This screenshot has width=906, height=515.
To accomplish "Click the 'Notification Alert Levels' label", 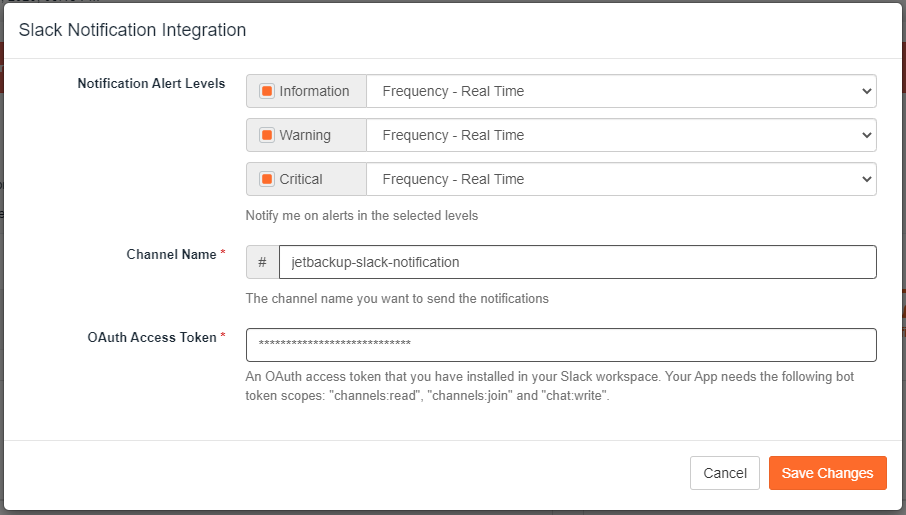I will [151, 83].
